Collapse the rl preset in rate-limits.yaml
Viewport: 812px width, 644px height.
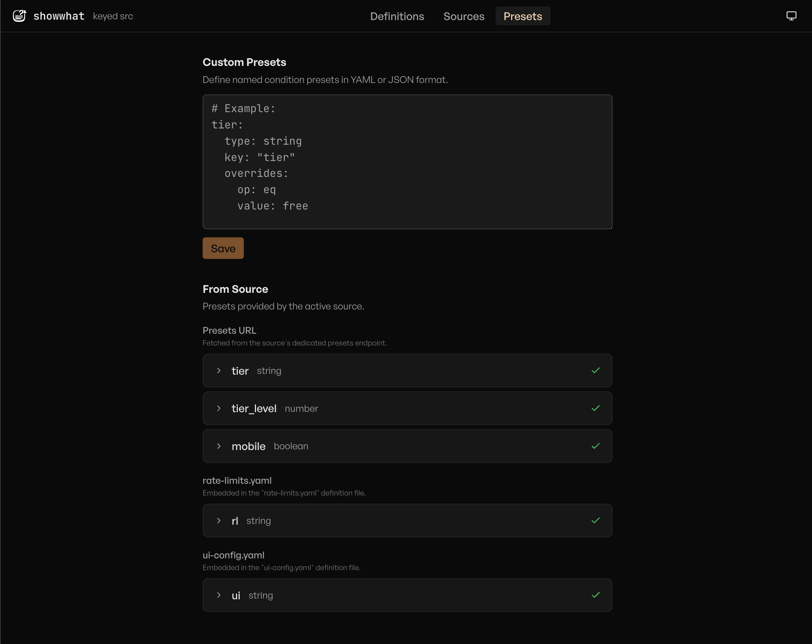[219, 521]
